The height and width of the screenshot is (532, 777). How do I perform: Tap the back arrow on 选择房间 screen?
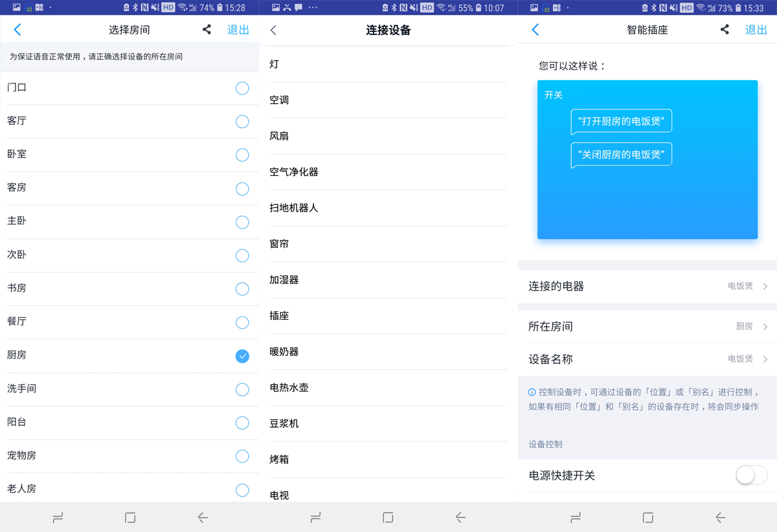point(17,29)
